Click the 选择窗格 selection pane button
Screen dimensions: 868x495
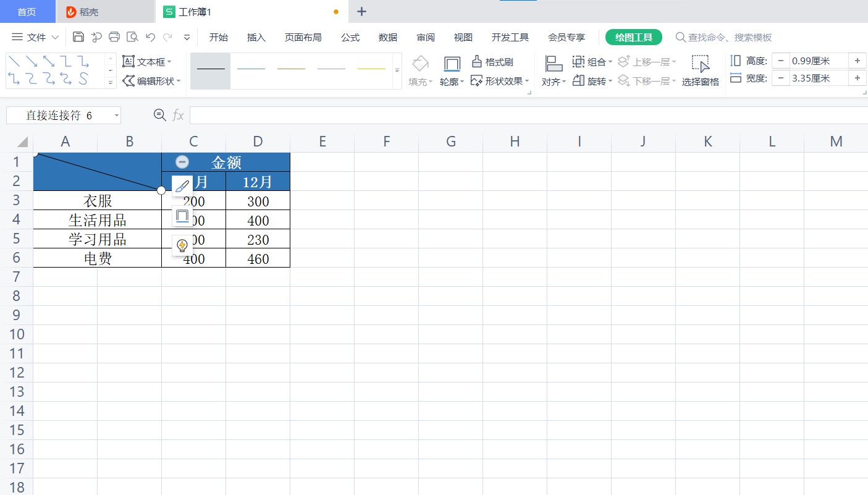point(701,70)
